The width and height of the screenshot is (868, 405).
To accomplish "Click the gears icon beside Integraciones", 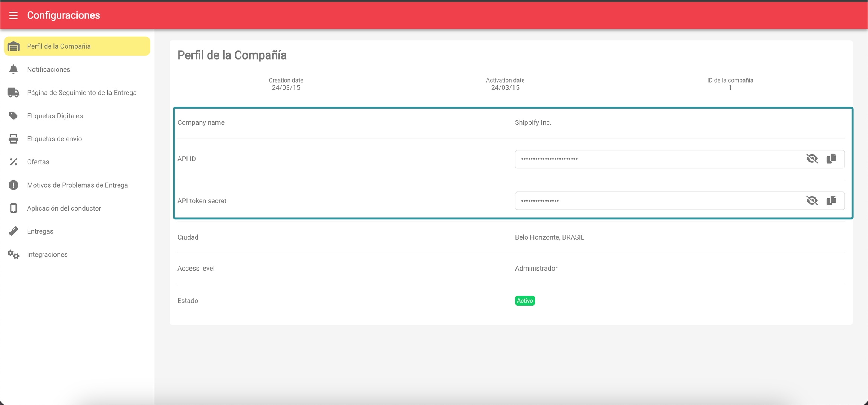I will click(x=14, y=255).
